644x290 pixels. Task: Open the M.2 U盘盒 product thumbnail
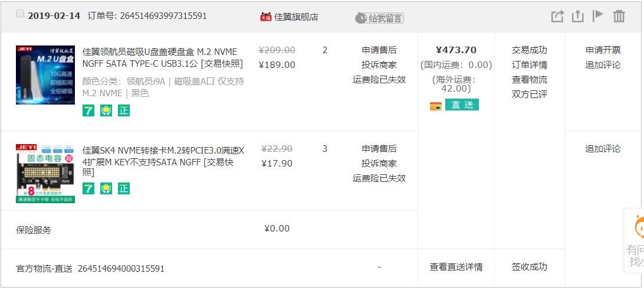pyautogui.click(x=45, y=75)
